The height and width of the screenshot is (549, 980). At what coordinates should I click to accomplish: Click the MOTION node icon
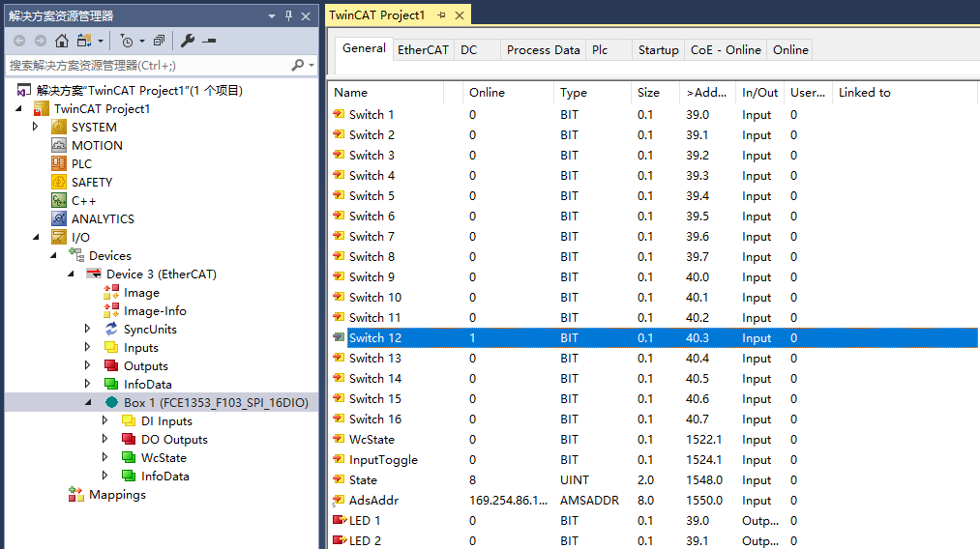pos(59,146)
